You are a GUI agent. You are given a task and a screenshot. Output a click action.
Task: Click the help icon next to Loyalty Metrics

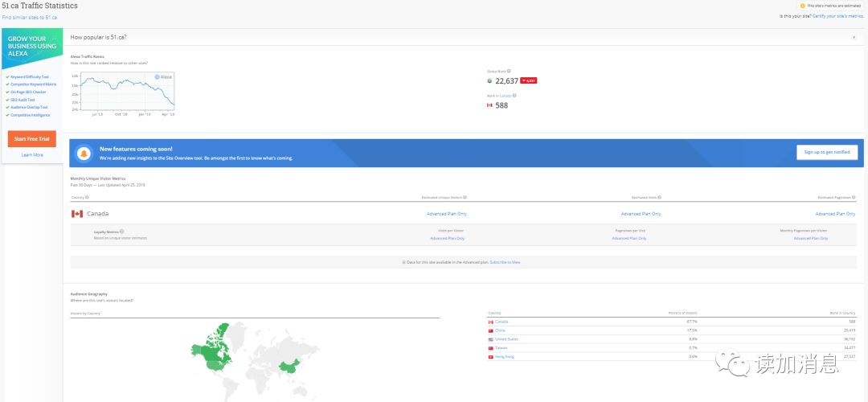[122, 232]
